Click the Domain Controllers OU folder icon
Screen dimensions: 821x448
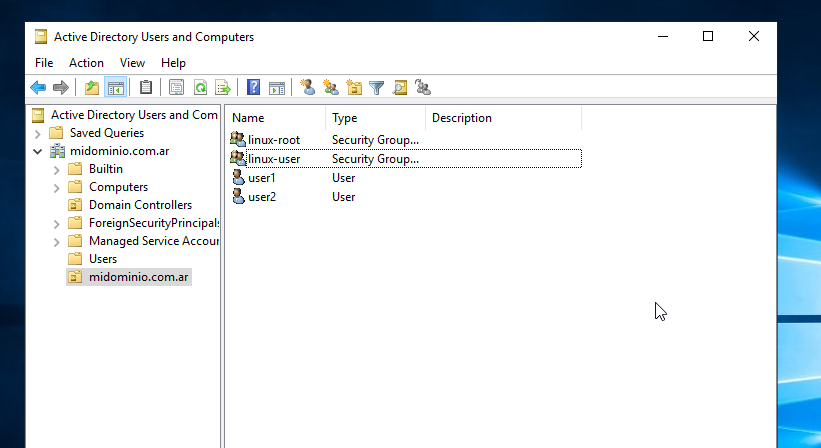[x=75, y=205]
